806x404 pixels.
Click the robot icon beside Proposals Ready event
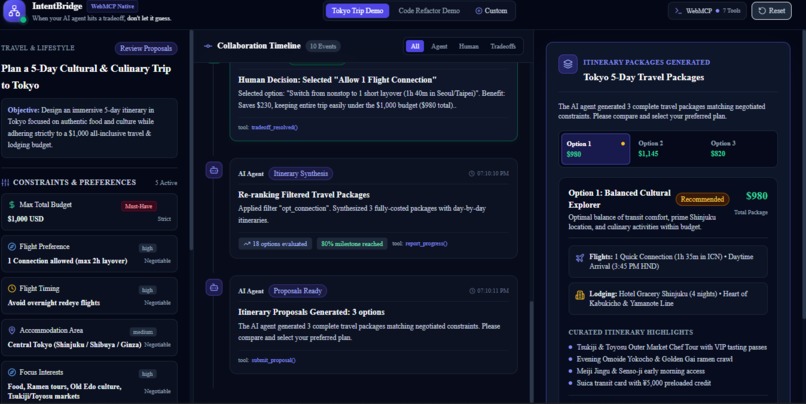pyautogui.click(x=214, y=287)
